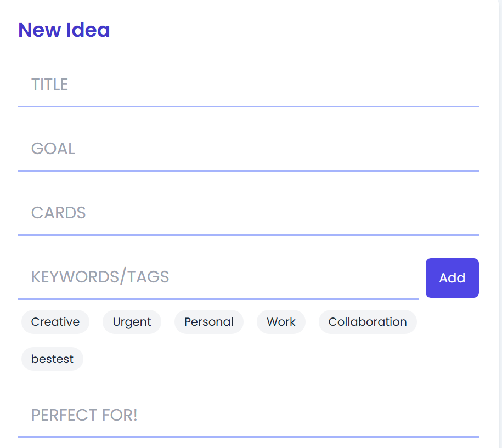Image resolution: width=502 pixels, height=448 pixels.
Task: Choose the Personal tag chip
Action: tap(209, 322)
